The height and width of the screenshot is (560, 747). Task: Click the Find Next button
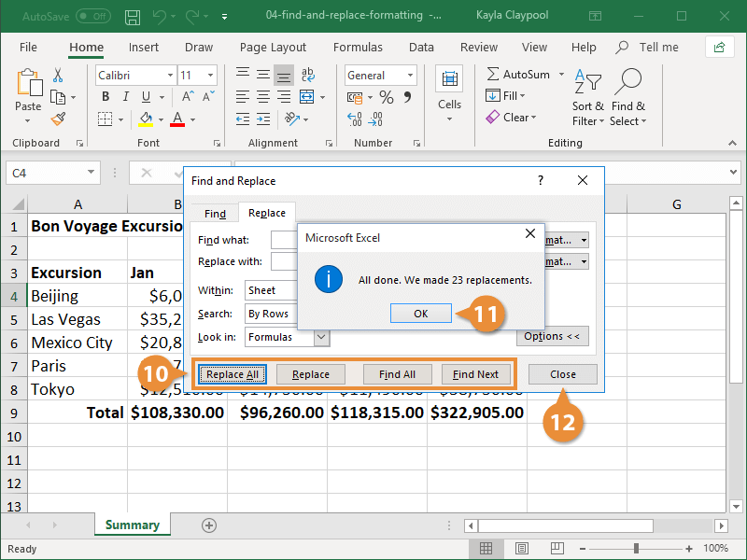(476, 373)
